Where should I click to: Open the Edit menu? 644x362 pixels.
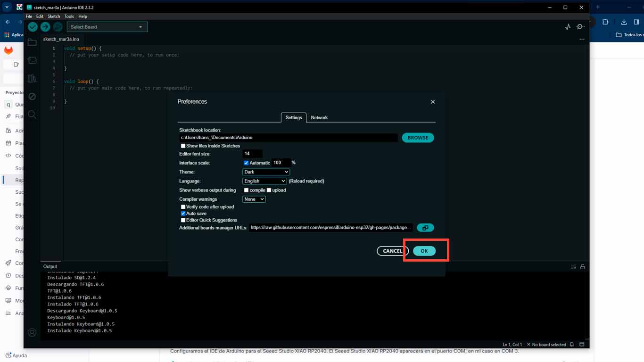(40, 16)
